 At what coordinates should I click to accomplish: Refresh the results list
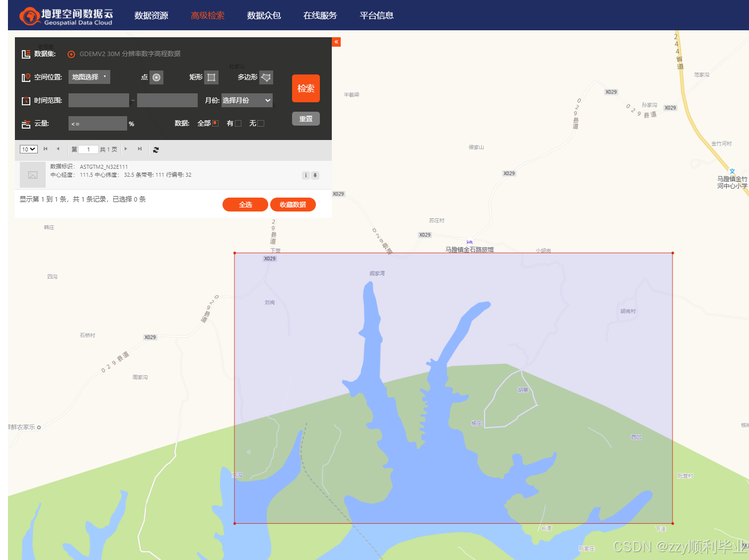156,149
